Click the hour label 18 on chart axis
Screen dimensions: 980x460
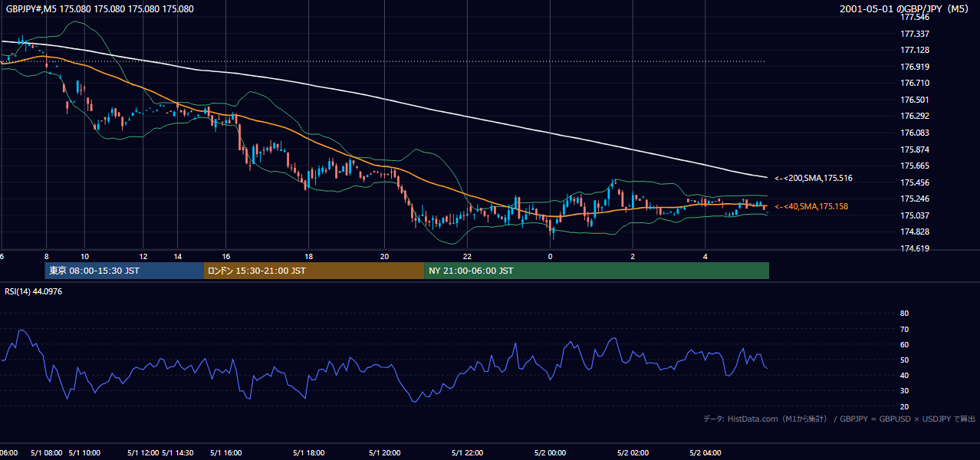[x=308, y=256]
